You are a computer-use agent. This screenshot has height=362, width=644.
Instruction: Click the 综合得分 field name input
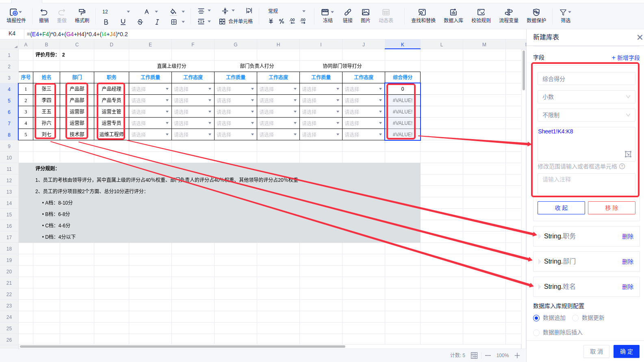[x=586, y=79]
